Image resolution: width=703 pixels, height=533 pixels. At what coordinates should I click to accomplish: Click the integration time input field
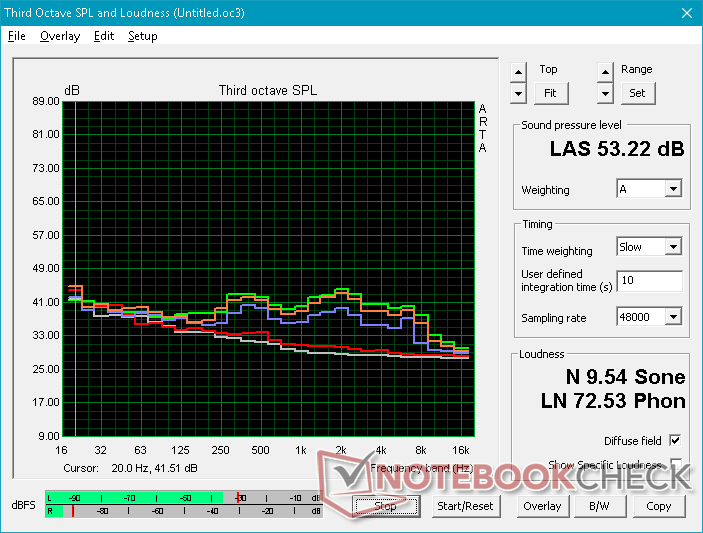pyautogui.click(x=649, y=281)
